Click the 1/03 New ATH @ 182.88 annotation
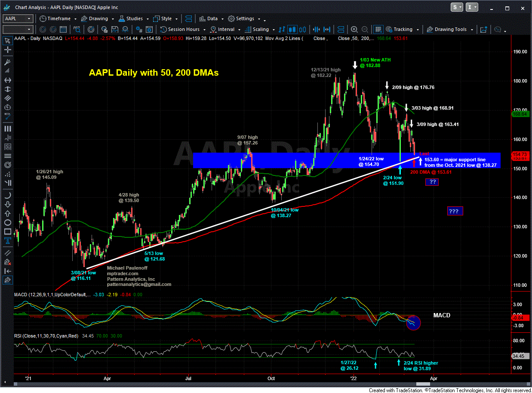532x393 pixels. point(375,62)
